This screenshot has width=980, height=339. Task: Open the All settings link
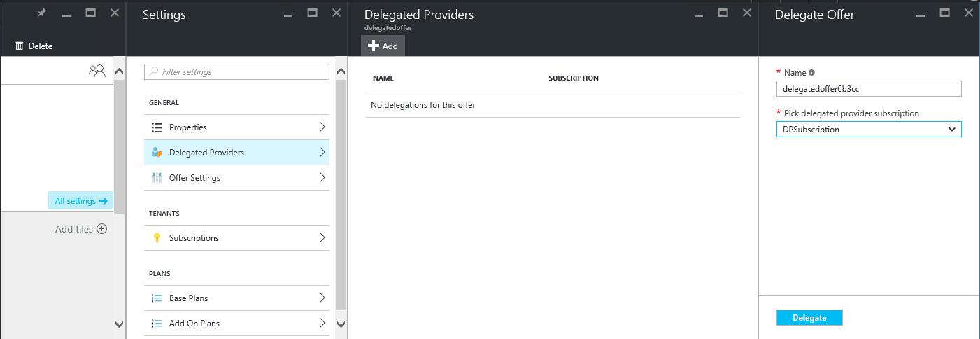point(80,201)
